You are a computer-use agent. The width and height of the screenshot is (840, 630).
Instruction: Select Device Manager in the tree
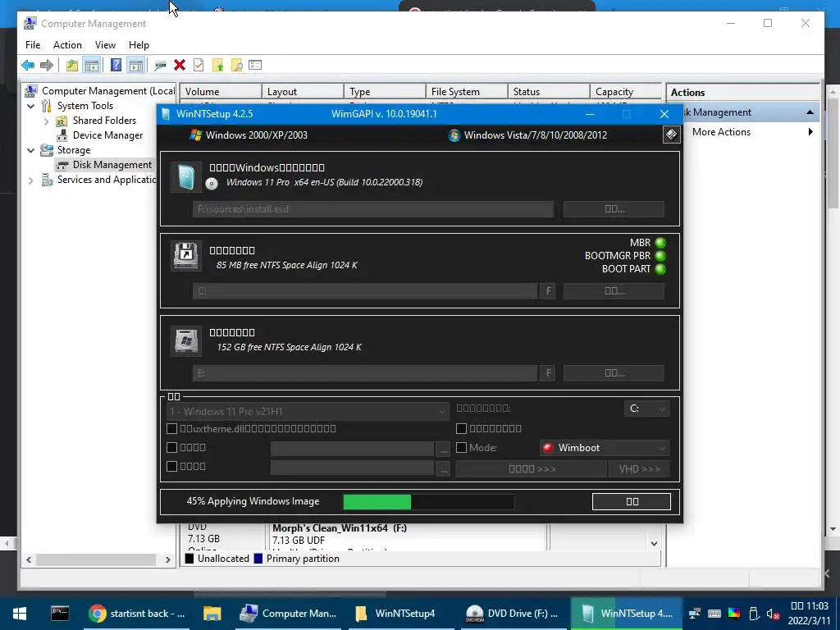(x=107, y=135)
